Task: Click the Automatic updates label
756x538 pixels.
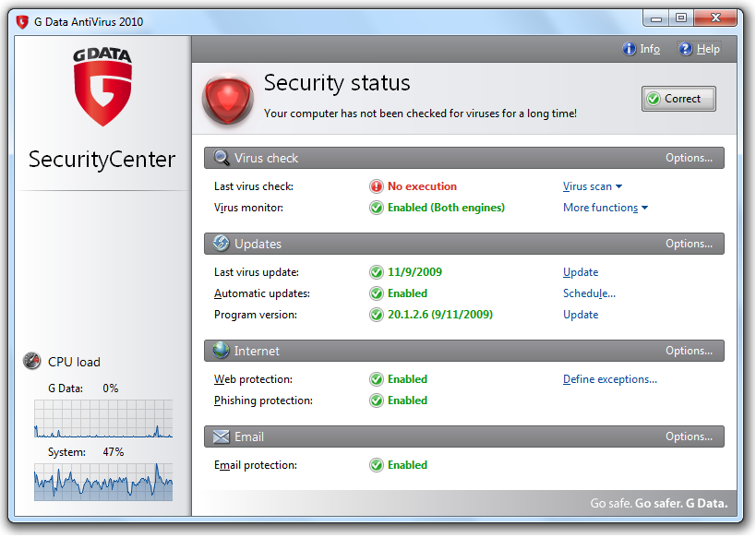Action: click(x=262, y=293)
